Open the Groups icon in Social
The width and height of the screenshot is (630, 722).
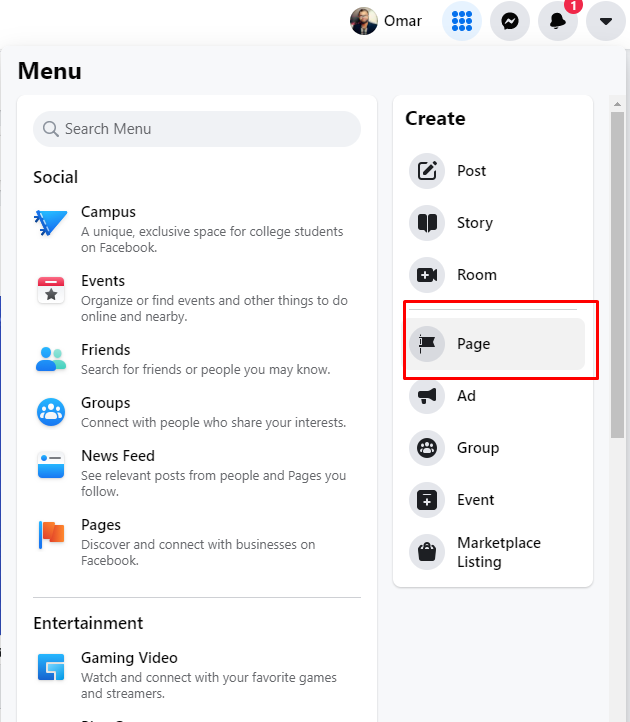tap(51, 412)
